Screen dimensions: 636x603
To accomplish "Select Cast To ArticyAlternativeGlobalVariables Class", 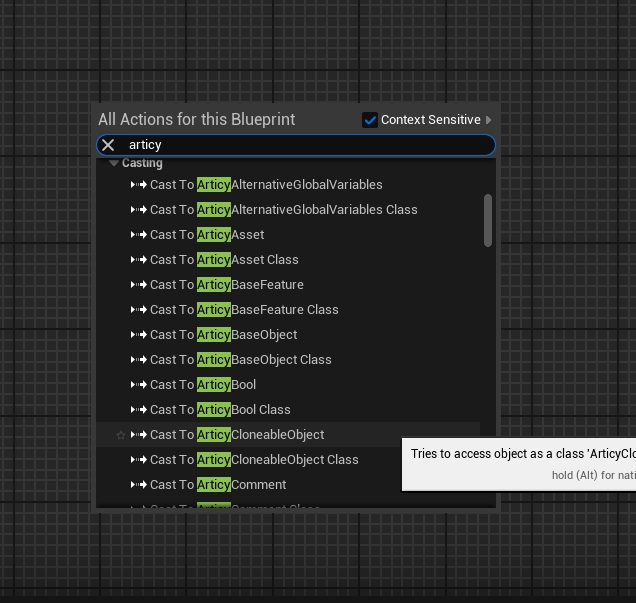I will (x=283, y=210).
